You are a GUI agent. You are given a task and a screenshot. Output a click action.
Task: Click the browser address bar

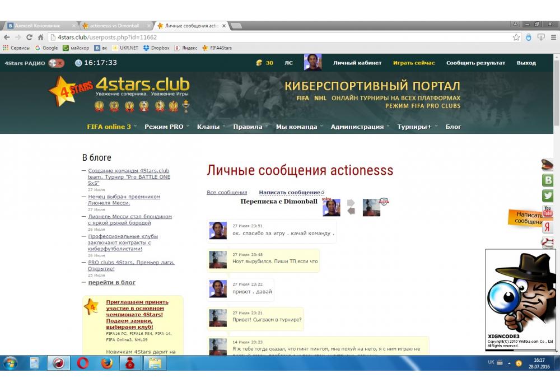click(x=280, y=37)
